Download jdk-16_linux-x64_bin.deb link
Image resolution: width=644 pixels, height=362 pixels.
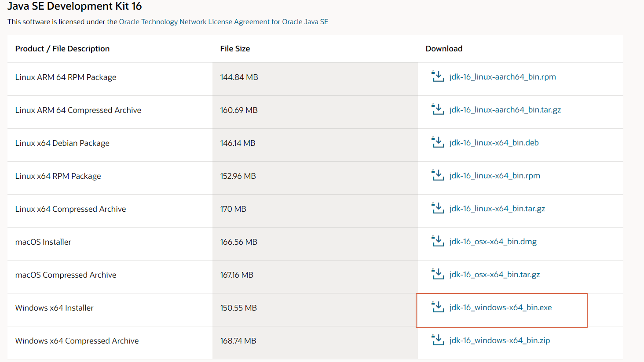[494, 143]
